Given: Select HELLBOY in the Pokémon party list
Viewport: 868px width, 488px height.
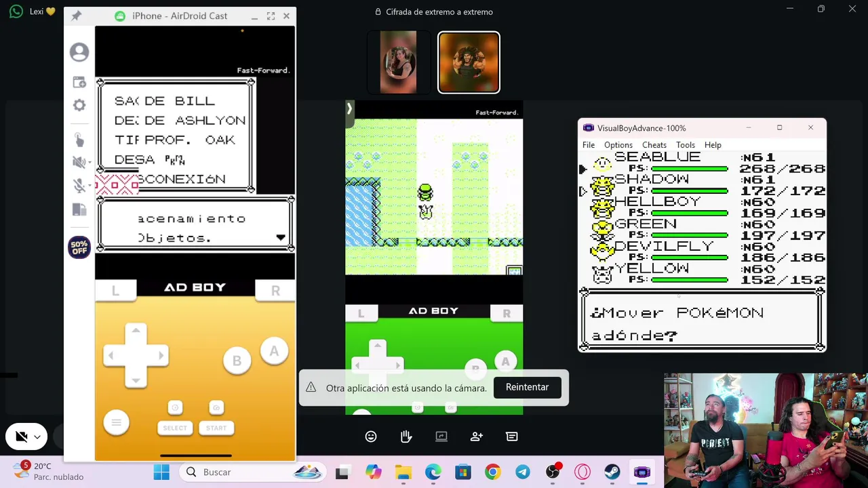Looking at the screenshot, I should pos(657,202).
